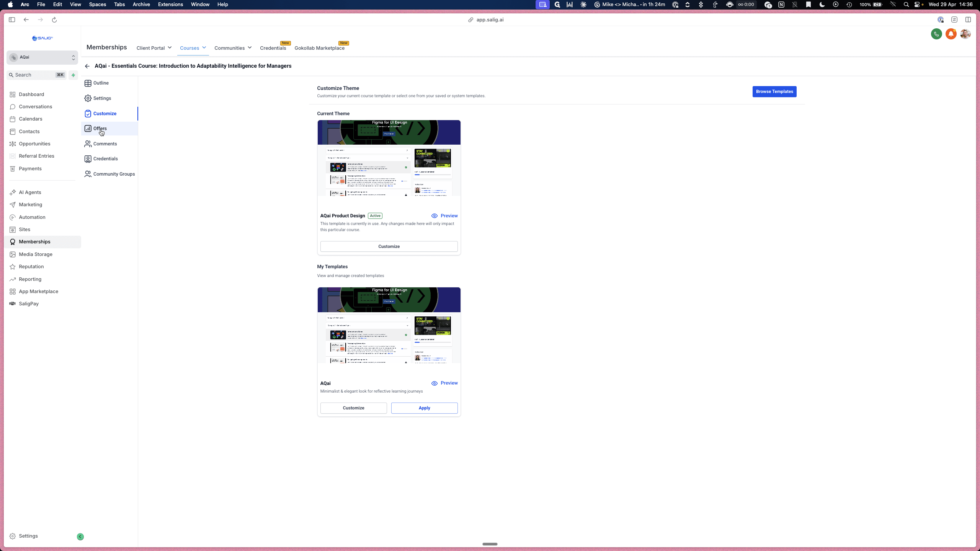The height and width of the screenshot is (551, 980).
Task: Click the app.salig.ai address bar
Action: [486, 20]
